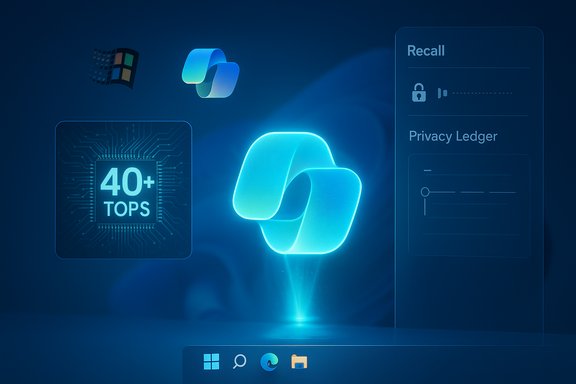The height and width of the screenshot is (384, 576).
Task: Click the circular handle in Privacy Ledger box
Action: click(425, 192)
